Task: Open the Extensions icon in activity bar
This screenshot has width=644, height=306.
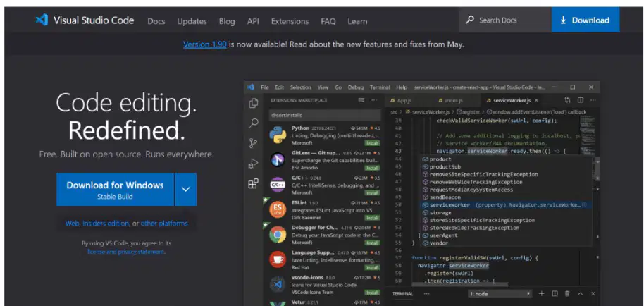Action: coord(254,183)
